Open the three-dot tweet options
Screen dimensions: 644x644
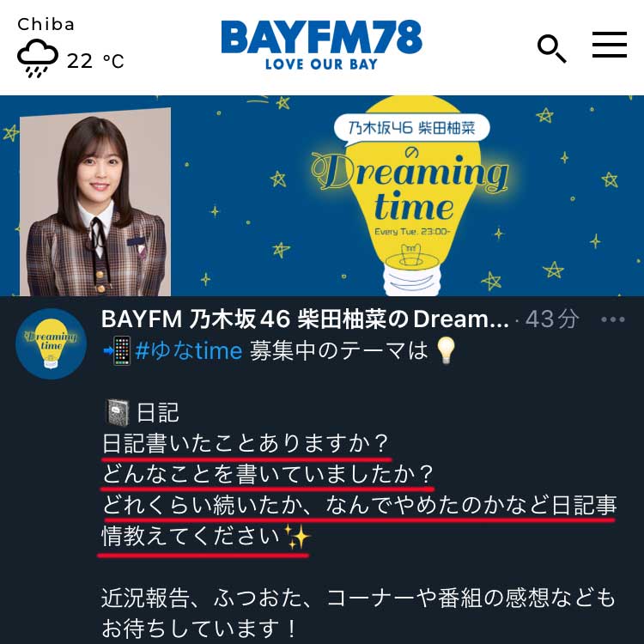click(613, 319)
